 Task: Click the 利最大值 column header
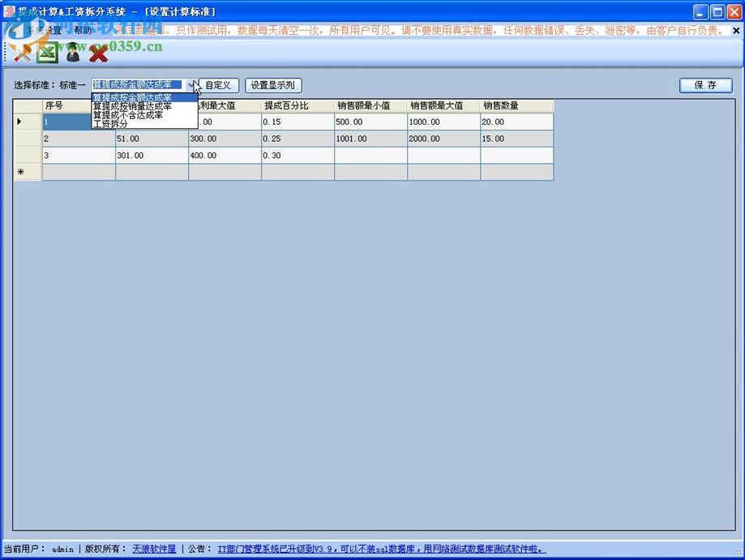[229, 106]
